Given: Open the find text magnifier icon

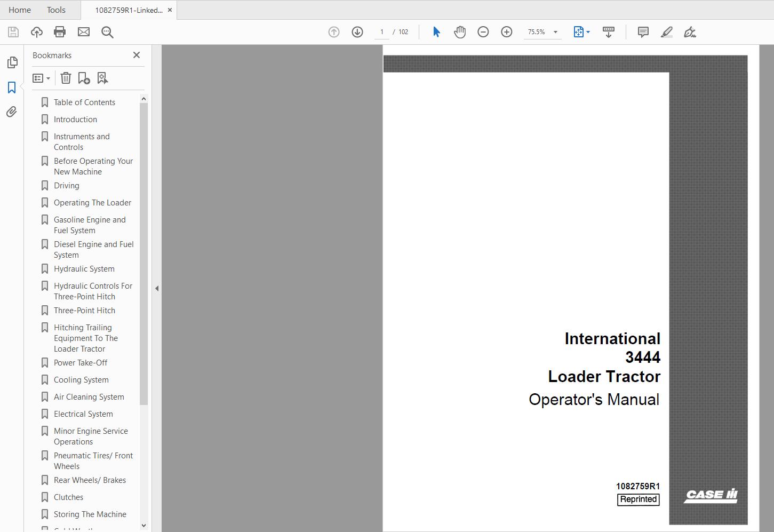Looking at the screenshot, I should pos(107,32).
